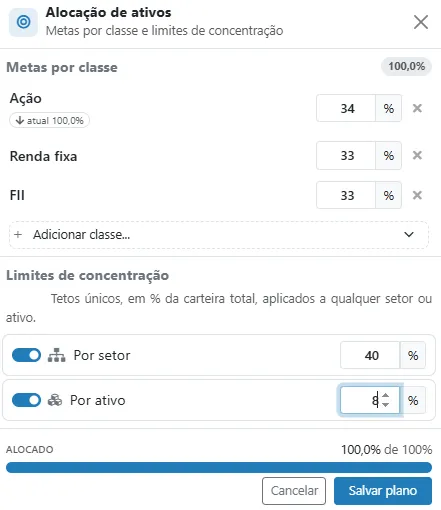Increase the Por ativo value with up arrow

[x=386, y=396]
